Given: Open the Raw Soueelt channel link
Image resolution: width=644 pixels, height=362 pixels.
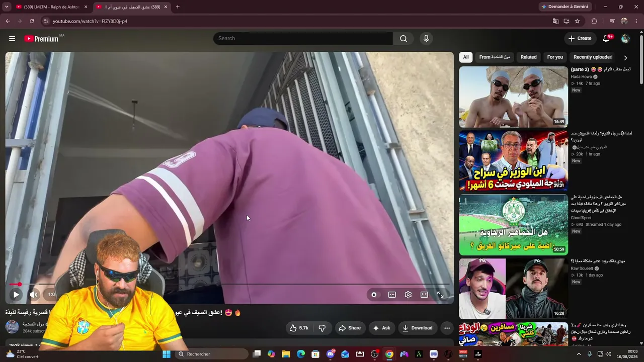Looking at the screenshot, I should point(582,268).
